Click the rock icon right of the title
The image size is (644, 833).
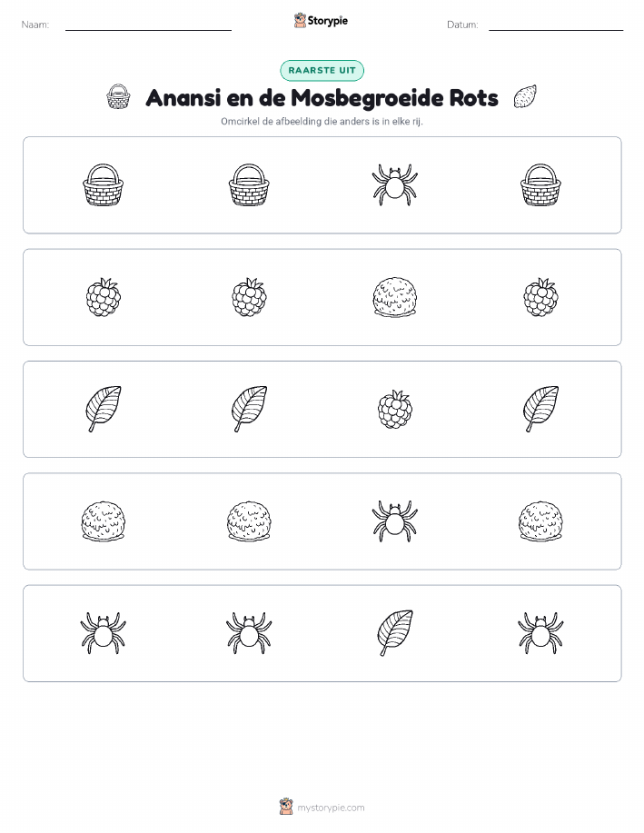pyautogui.click(x=525, y=96)
